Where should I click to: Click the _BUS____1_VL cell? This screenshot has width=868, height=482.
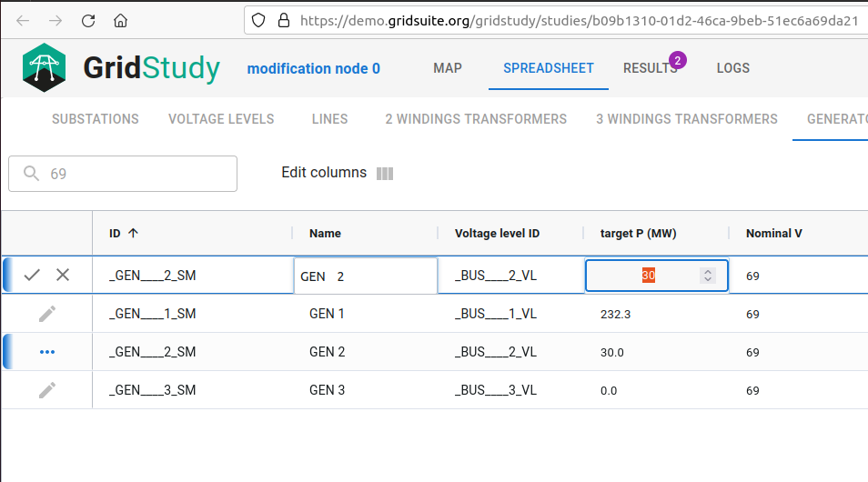(x=496, y=314)
